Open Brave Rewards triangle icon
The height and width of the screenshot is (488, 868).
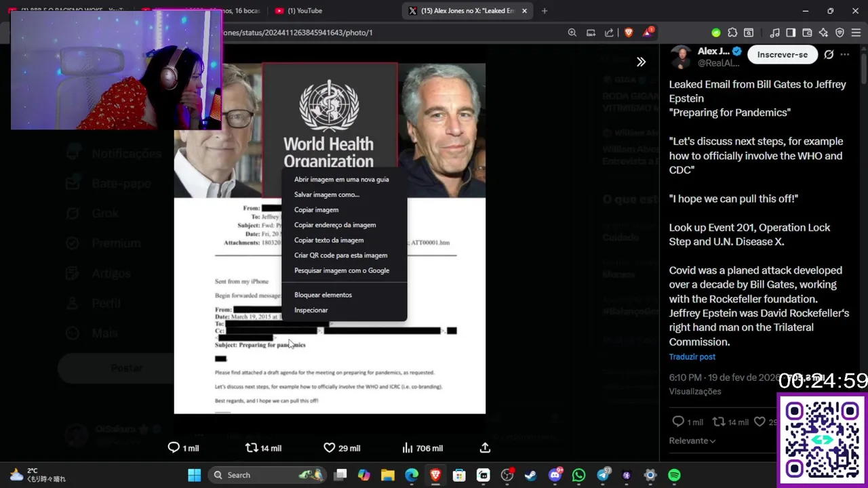[x=648, y=33]
